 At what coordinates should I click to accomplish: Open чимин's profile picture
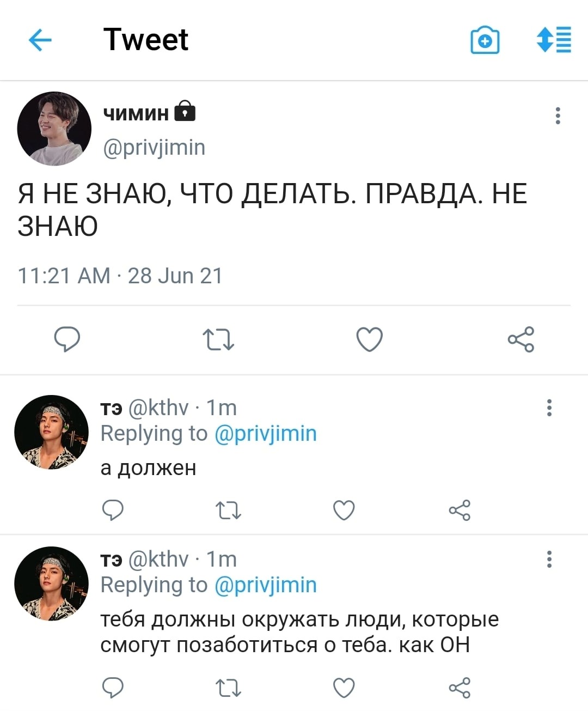point(54,129)
